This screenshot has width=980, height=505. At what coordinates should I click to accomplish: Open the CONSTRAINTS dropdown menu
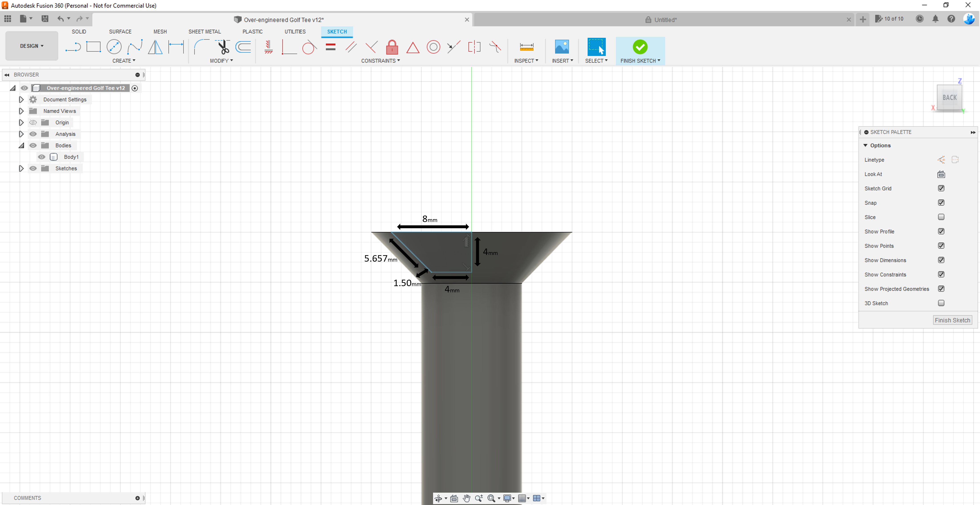click(380, 61)
